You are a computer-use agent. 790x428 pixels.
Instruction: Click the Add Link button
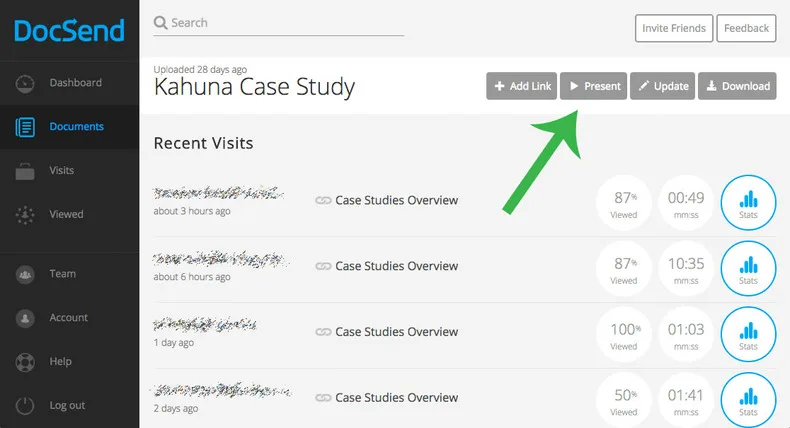point(521,86)
